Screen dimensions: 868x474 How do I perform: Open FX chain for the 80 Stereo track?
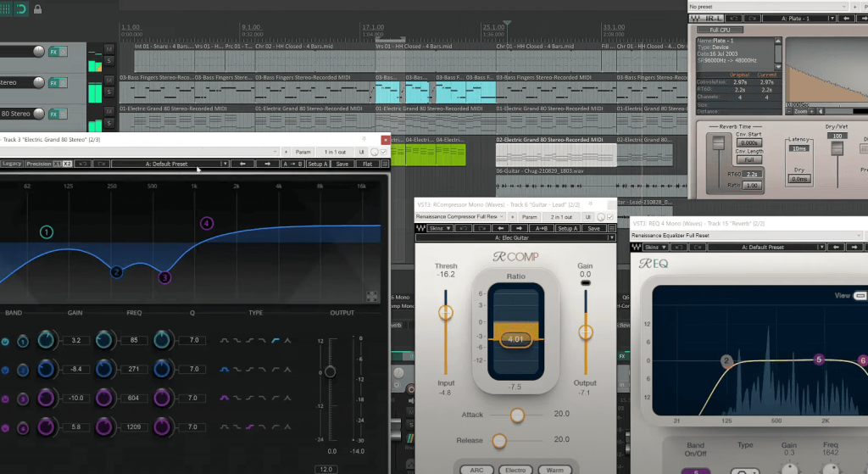(x=53, y=114)
